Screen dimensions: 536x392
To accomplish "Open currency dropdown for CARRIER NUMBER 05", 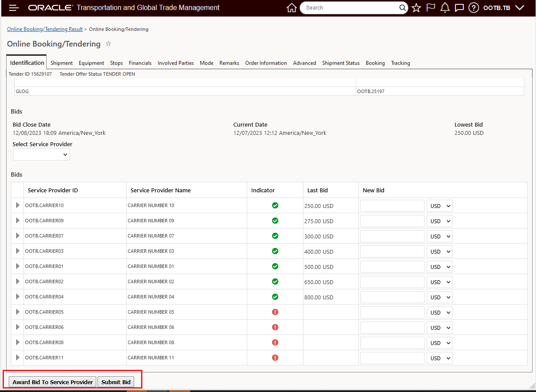I will (440, 312).
